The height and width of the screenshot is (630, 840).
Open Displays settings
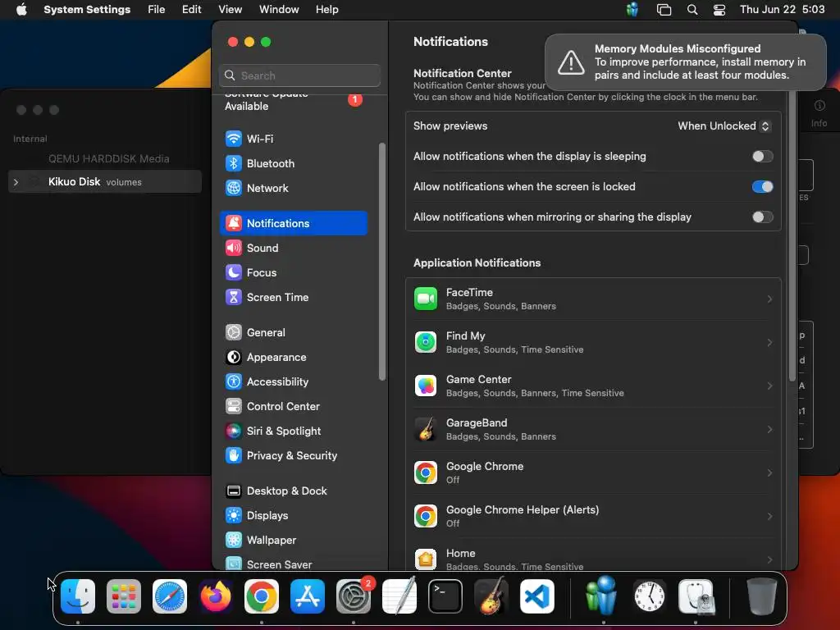293,516
